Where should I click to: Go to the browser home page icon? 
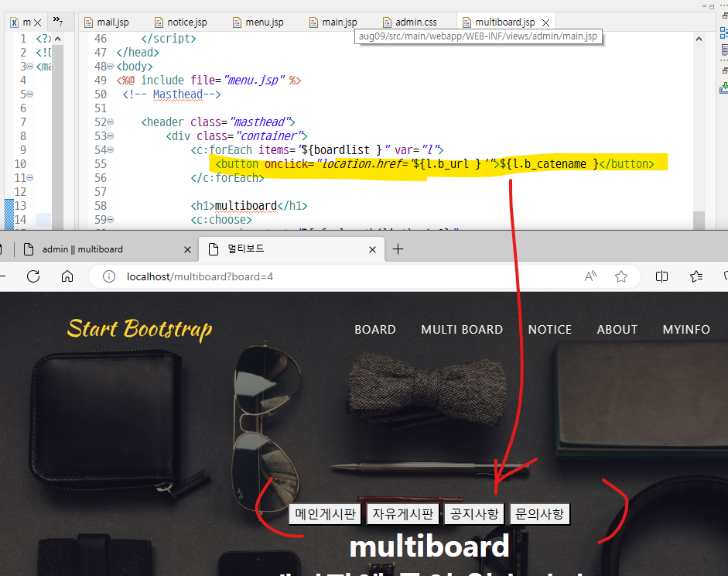[67, 277]
